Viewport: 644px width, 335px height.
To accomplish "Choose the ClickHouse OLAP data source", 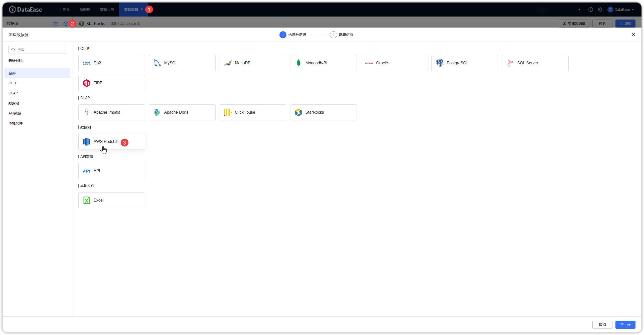I will click(253, 112).
